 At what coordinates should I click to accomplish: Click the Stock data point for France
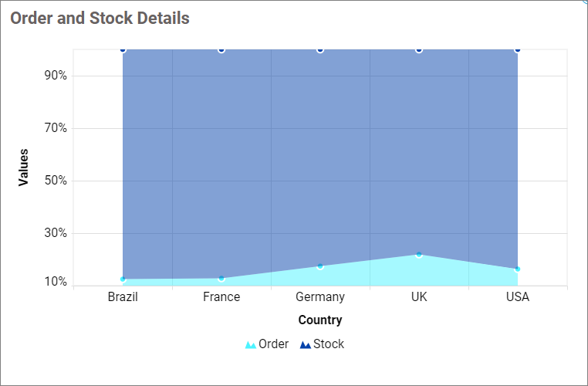[221, 49]
